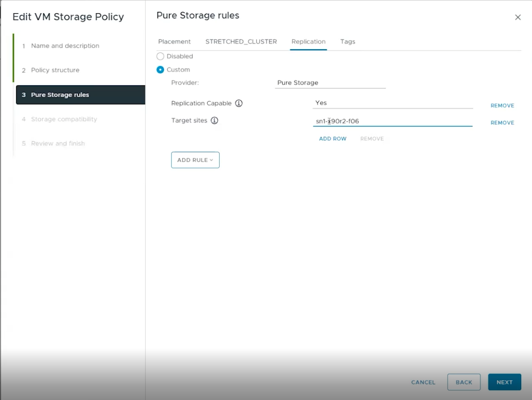Screen dimensions: 532x400
Task: Select the Custom replication option
Action: tap(160, 70)
